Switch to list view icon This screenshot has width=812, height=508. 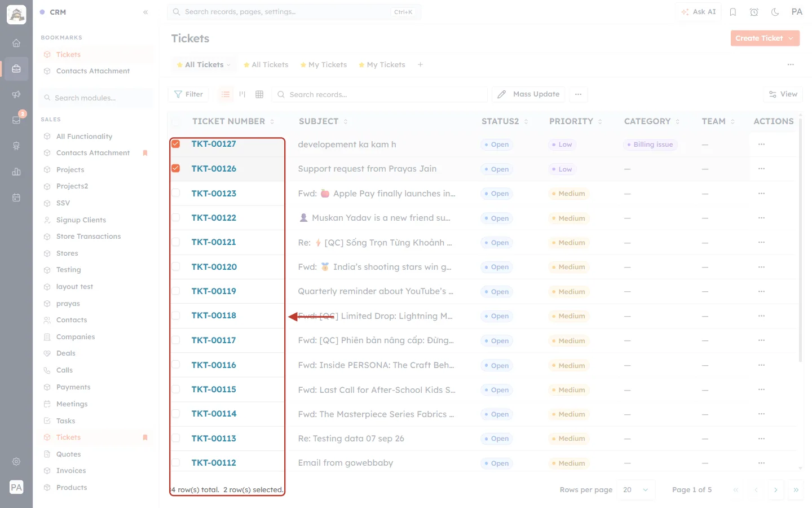[226, 94]
